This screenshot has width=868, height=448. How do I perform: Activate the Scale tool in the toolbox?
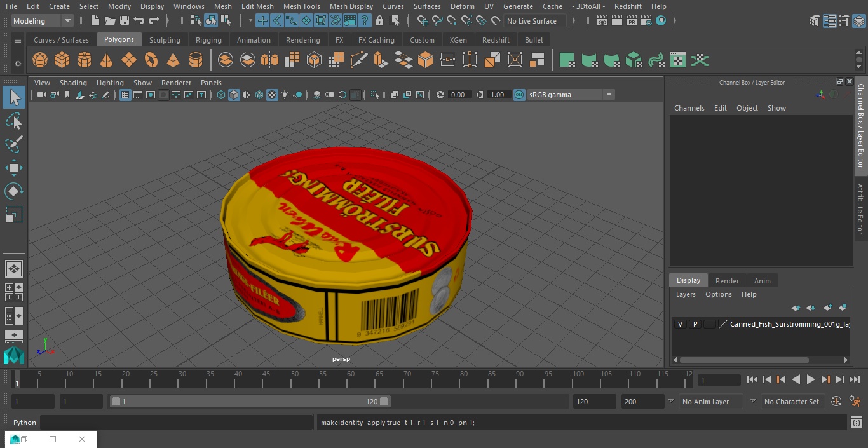coord(13,215)
